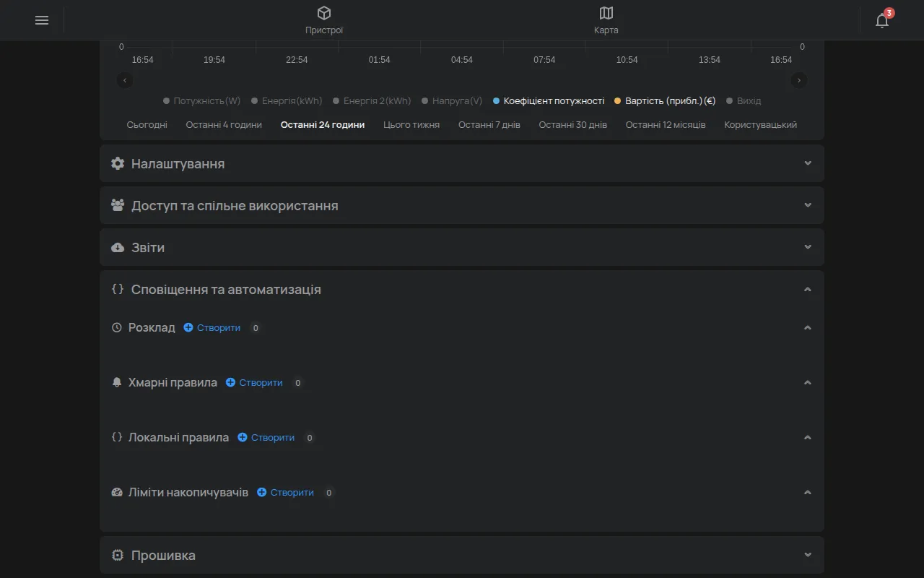Screen dimensions: 924x578
Task: Open the notifications bell
Action: click(882, 20)
